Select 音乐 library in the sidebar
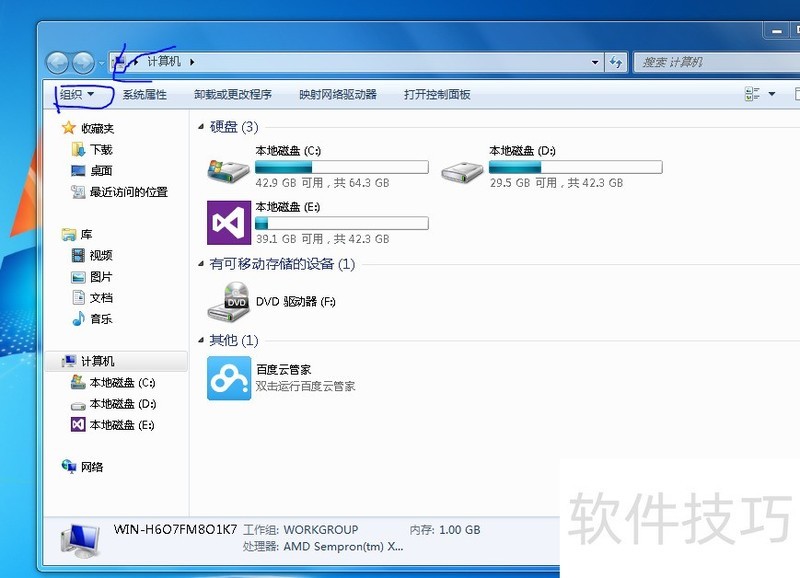800x578 pixels. point(101,319)
